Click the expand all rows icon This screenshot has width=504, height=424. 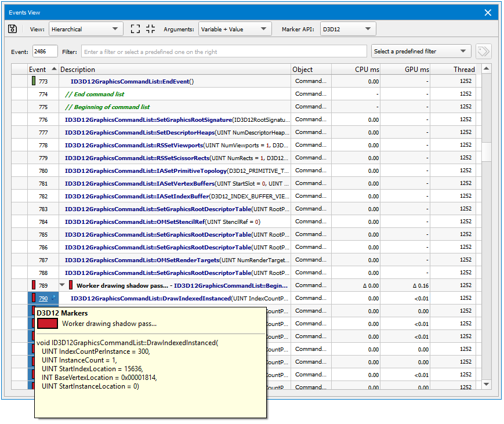(136, 29)
